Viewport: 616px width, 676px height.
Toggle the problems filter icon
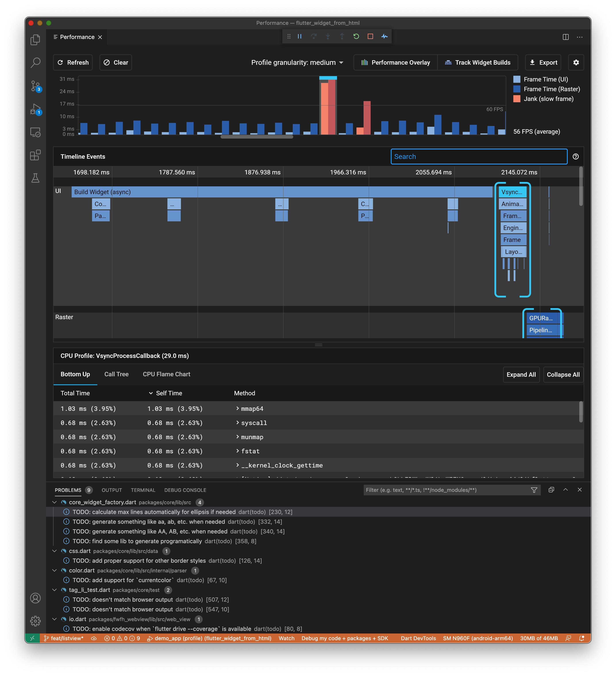click(534, 490)
